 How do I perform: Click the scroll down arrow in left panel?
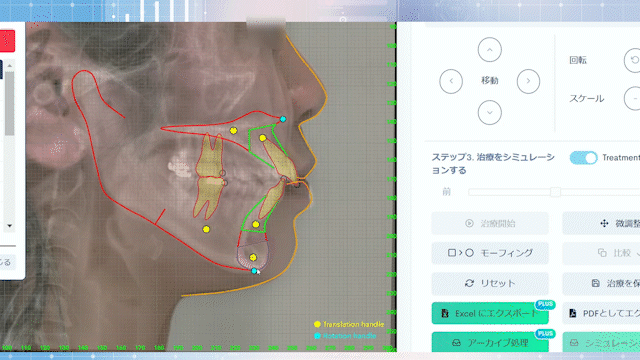[x=9, y=226]
